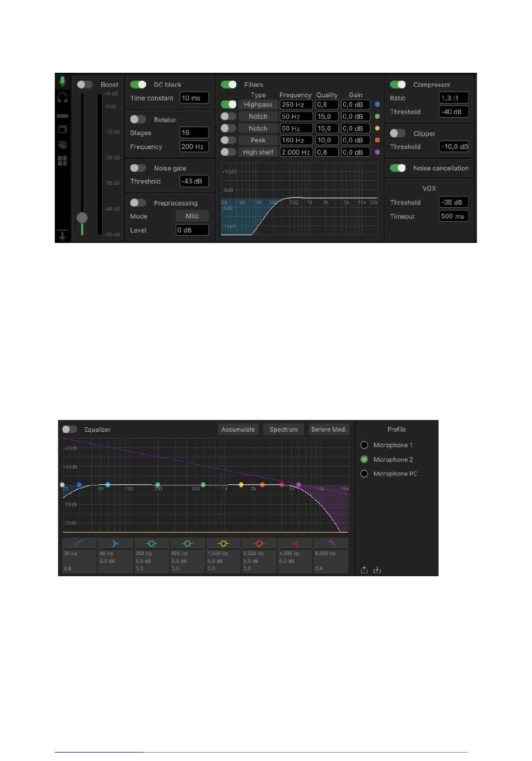The width and height of the screenshot is (532, 761).
Task: Open the High shelf type dropdown
Action: coord(258,152)
